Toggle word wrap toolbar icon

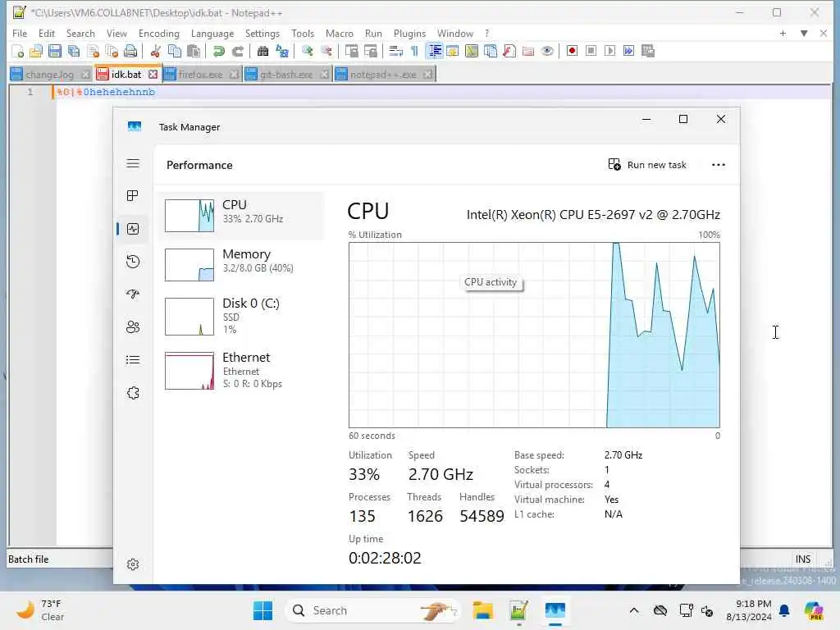pos(396,51)
